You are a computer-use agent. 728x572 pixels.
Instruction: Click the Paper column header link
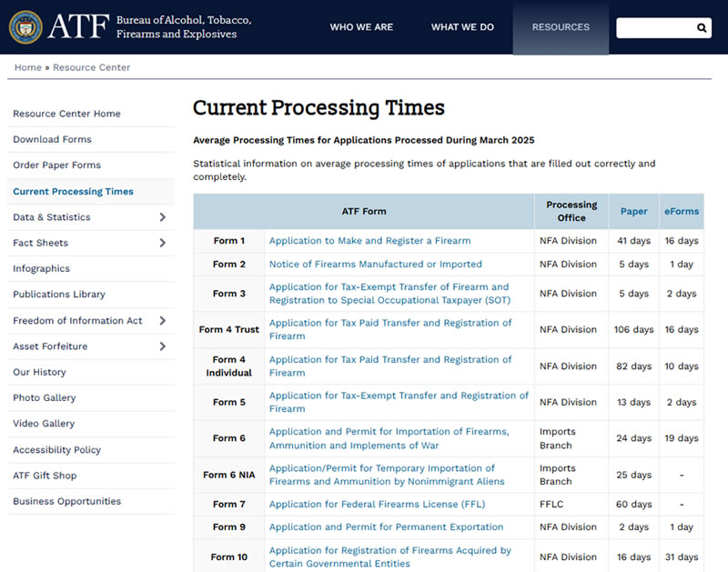633,212
